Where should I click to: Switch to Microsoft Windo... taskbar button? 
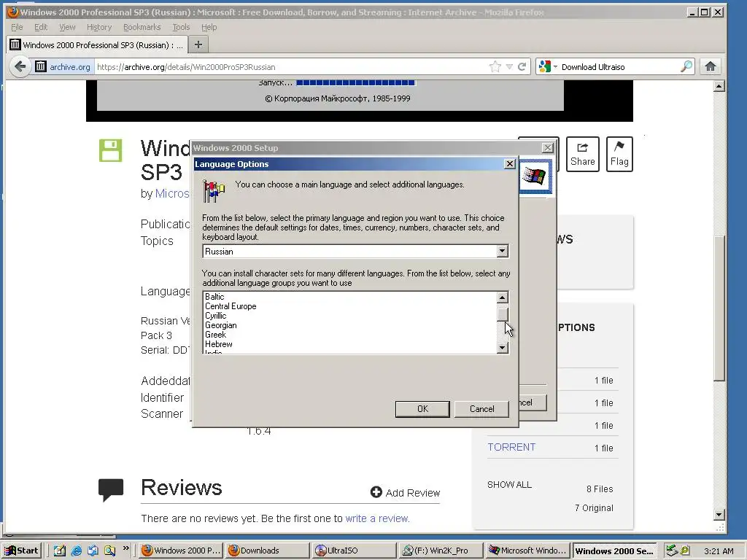coord(527,551)
